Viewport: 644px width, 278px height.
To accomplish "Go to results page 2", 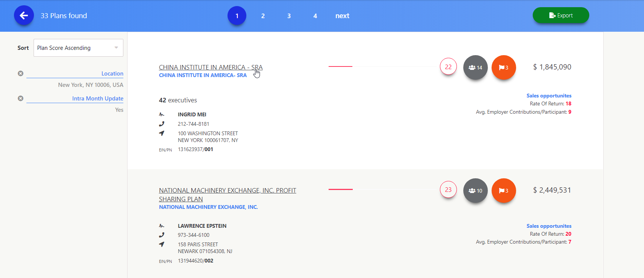I will [263, 16].
